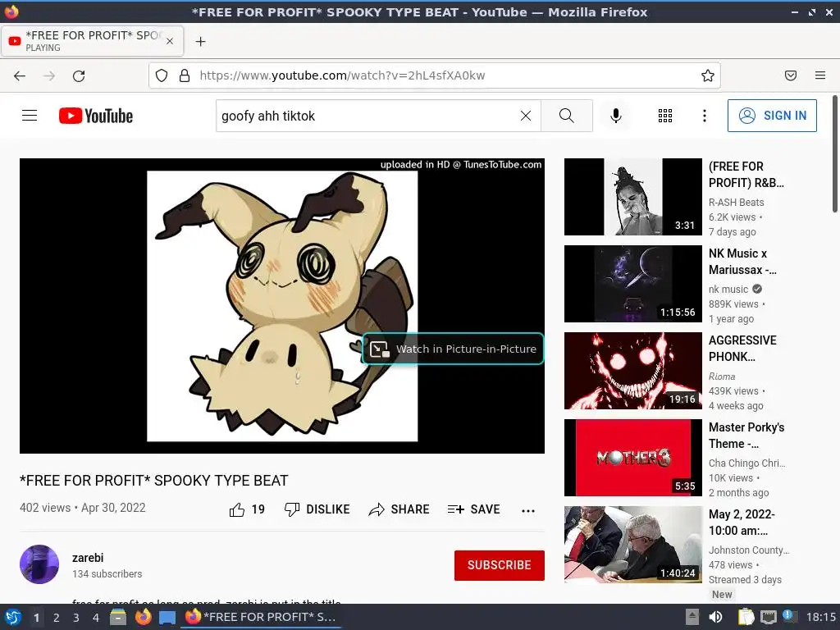This screenshot has height=630, width=840.
Task: Open more actions ellipsis under video
Action: click(x=528, y=510)
